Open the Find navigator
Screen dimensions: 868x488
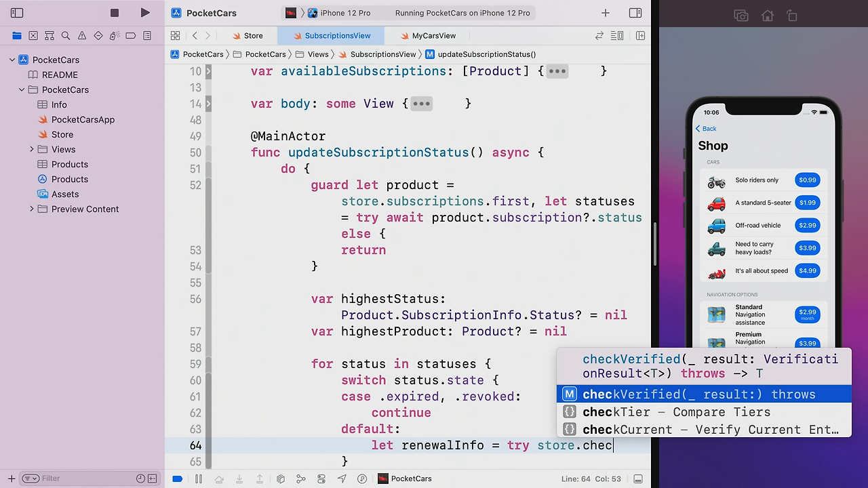point(66,35)
